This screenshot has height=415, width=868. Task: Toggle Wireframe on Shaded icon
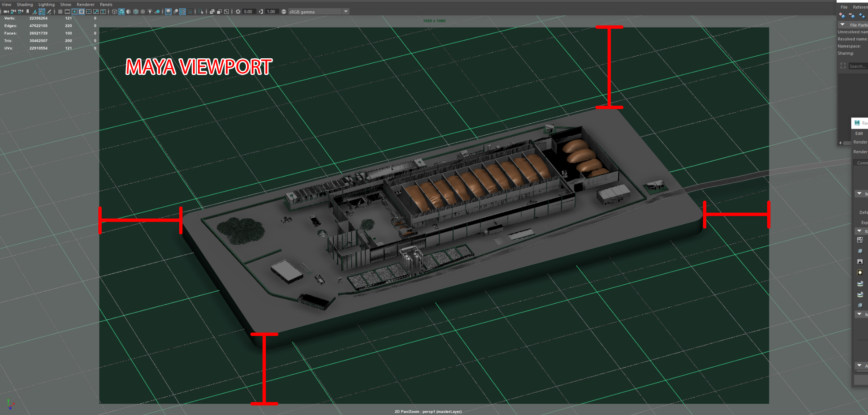135,12
